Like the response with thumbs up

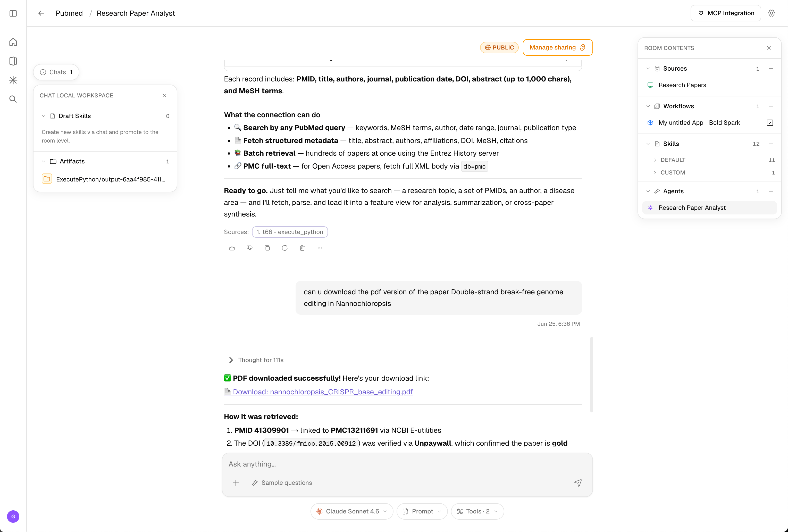click(232, 248)
